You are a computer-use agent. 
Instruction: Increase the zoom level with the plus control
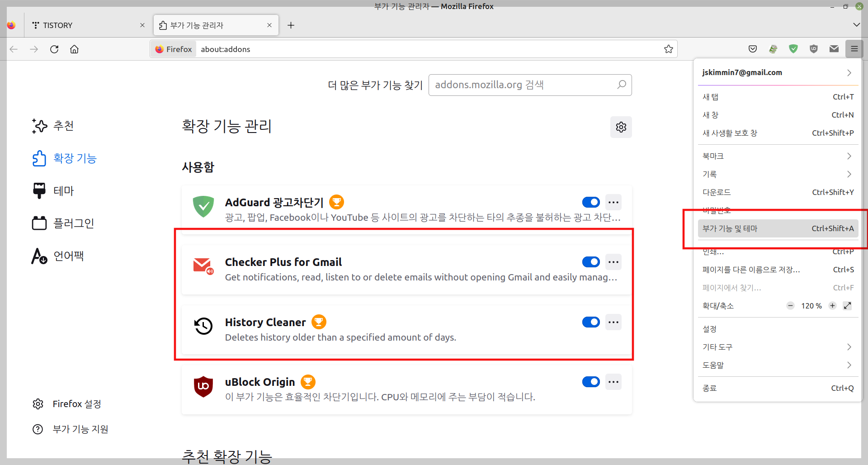click(832, 306)
